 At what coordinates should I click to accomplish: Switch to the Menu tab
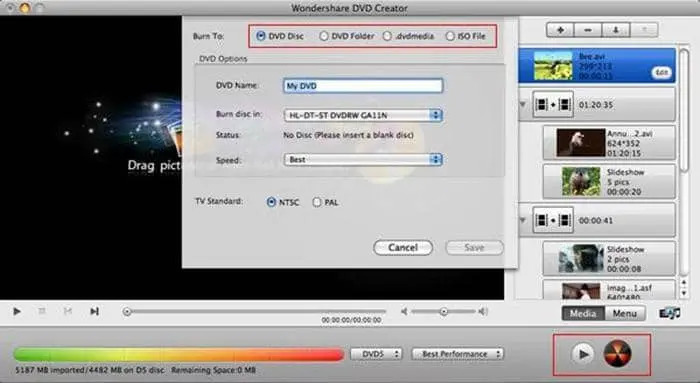pyautogui.click(x=625, y=313)
